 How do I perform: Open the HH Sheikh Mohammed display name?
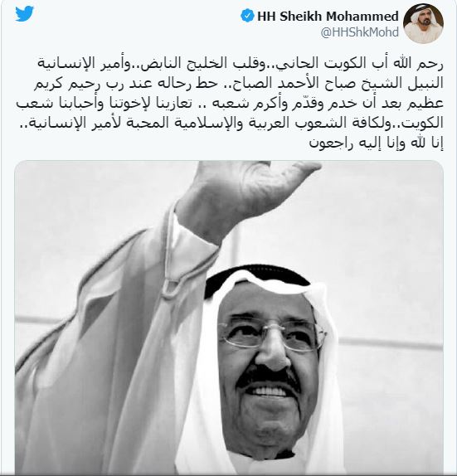[x=328, y=16]
